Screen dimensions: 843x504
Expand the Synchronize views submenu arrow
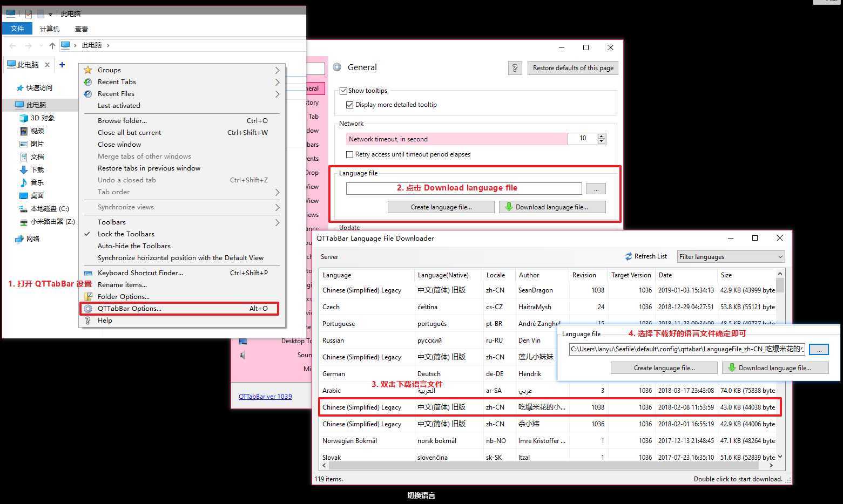(277, 207)
